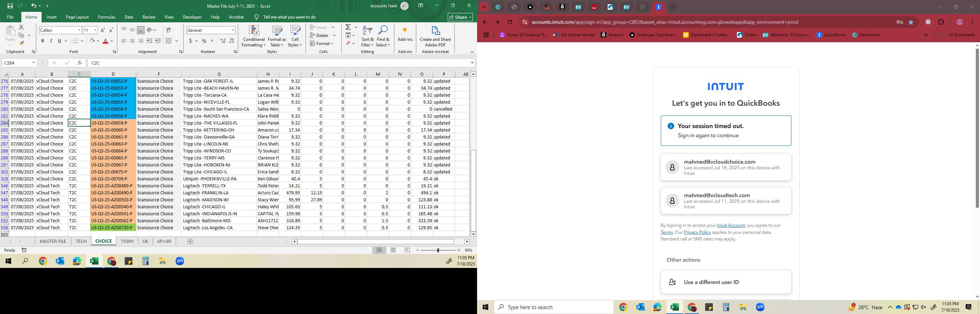
Task: Click the Orientation text angle icon
Action: coord(150,30)
